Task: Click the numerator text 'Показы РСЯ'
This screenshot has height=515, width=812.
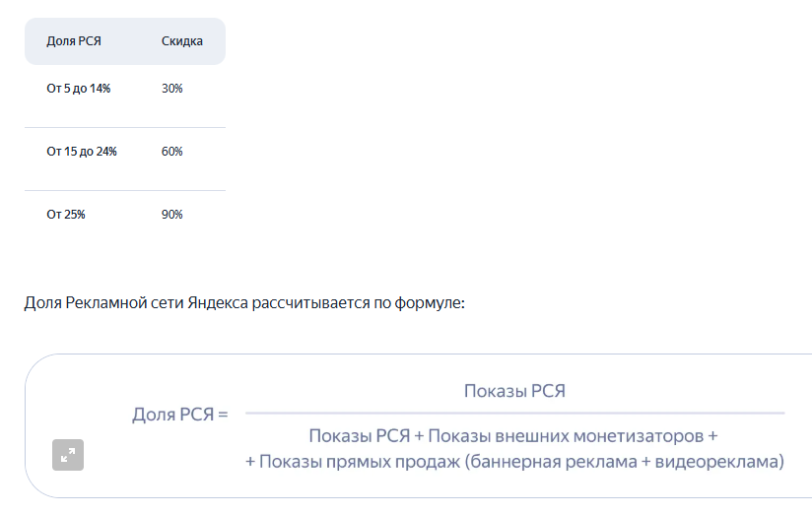Action: pos(514,391)
